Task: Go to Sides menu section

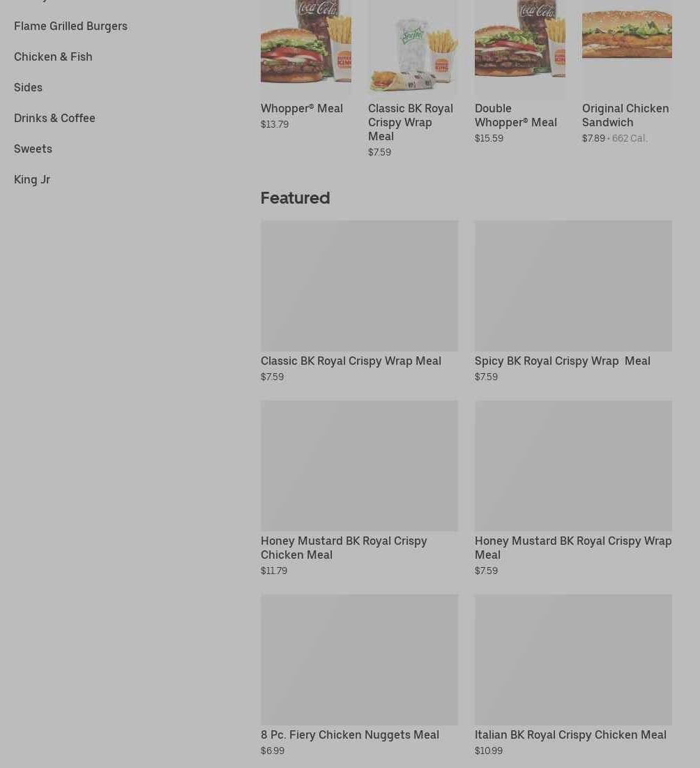Action: [28, 88]
